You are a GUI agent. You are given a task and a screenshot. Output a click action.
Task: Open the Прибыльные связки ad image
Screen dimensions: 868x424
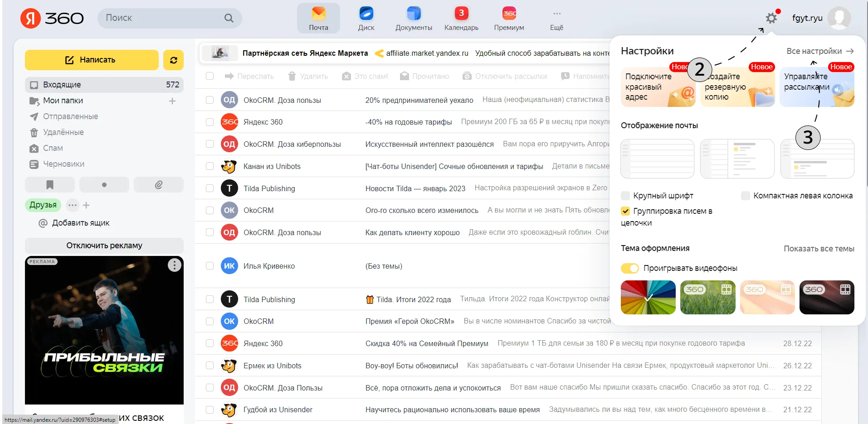click(104, 330)
